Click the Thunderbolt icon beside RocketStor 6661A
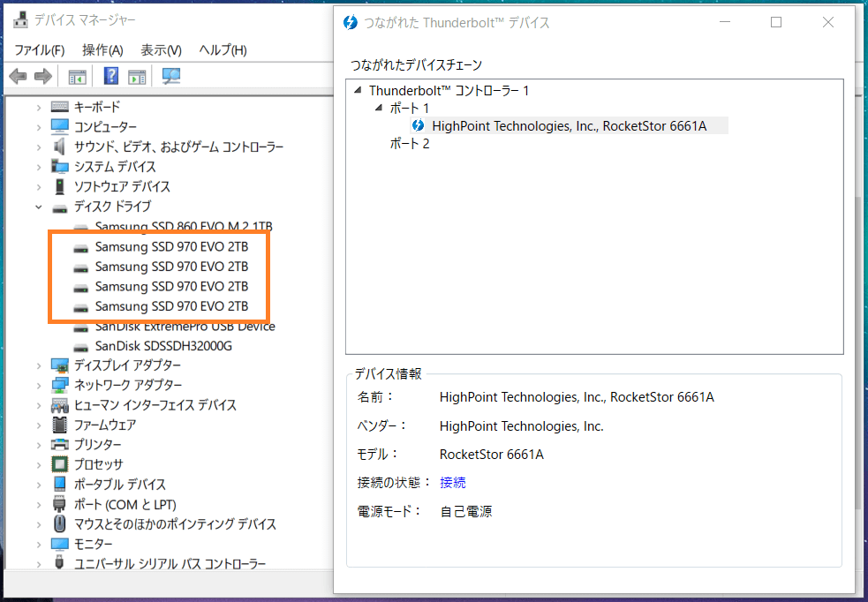Viewport: 868px width, 602px height. pos(419,126)
